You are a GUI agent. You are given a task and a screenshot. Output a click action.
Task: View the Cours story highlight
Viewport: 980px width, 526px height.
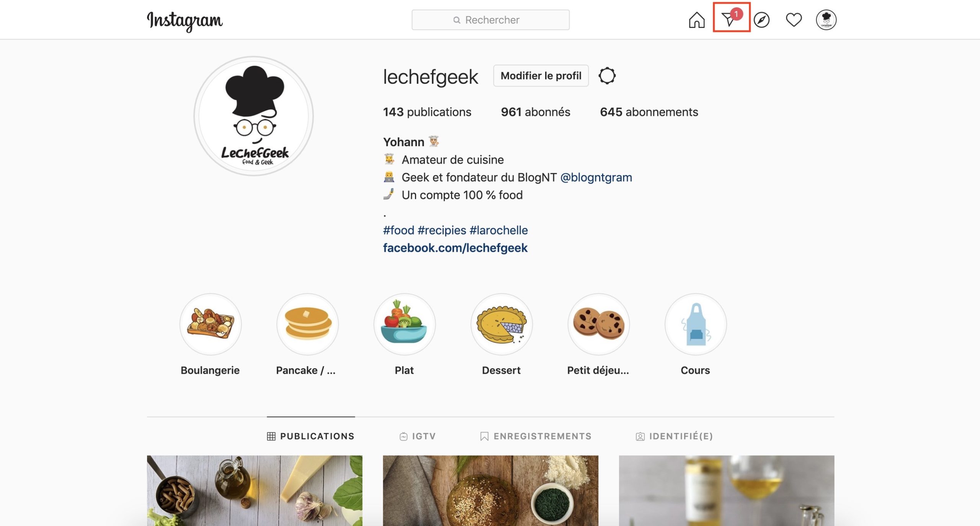point(696,324)
